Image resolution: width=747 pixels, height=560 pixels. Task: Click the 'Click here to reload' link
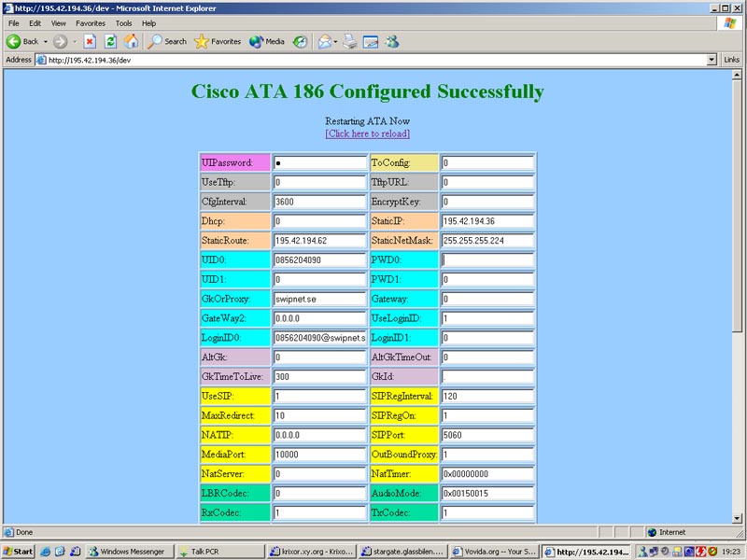367,133
